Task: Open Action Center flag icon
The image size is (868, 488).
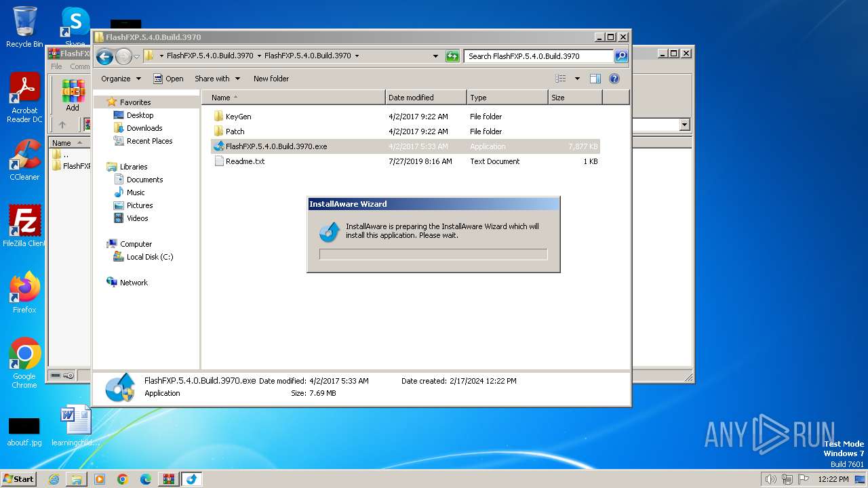Action: pos(803,479)
